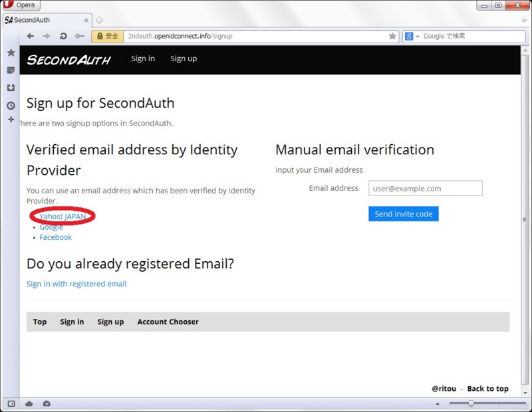Open History clock panel in sidebar

(x=11, y=106)
